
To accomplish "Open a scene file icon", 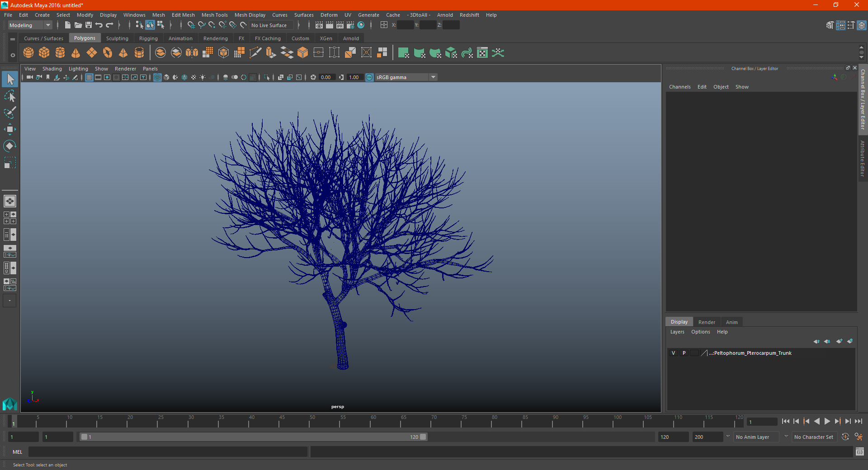I will tap(78, 25).
